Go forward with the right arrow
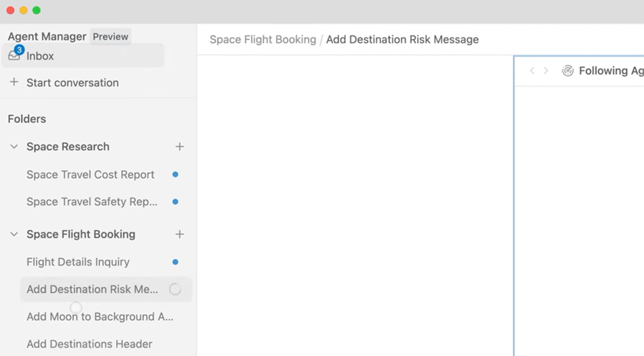The image size is (644, 356). click(546, 71)
